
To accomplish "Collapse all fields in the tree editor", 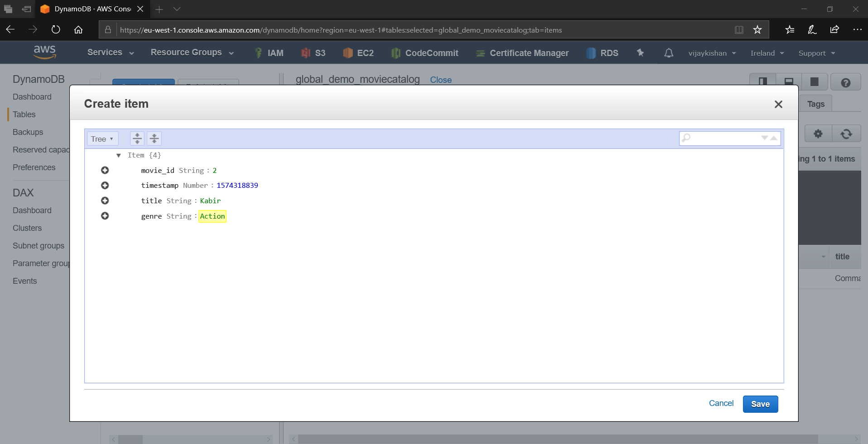I will tap(154, 138).
